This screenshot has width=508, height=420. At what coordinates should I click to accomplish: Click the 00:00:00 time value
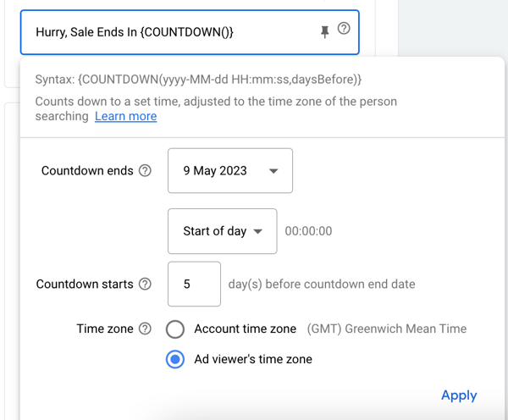click(x=308, y=231)
